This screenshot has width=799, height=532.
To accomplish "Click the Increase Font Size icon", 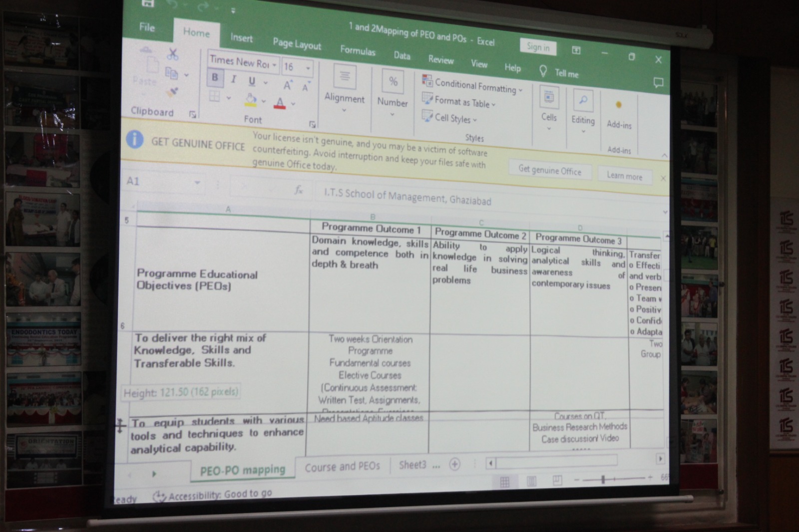I will [x=287, y=85].
